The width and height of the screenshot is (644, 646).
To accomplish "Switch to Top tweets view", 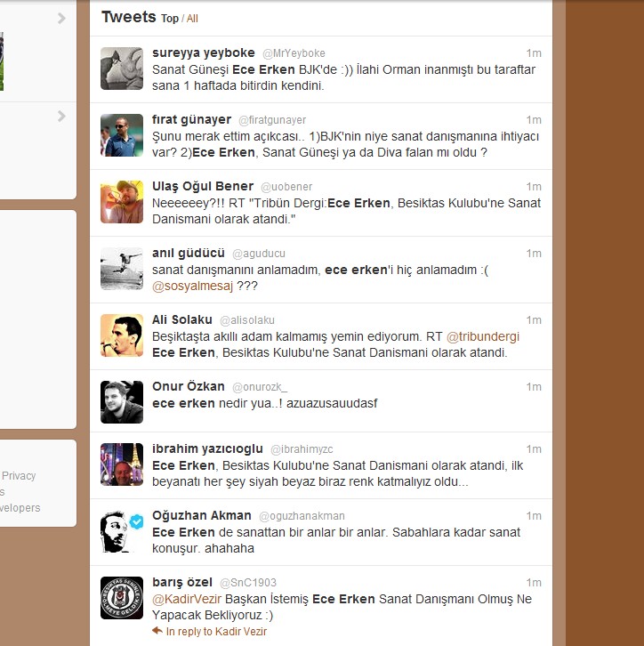I will coord(170,19).
